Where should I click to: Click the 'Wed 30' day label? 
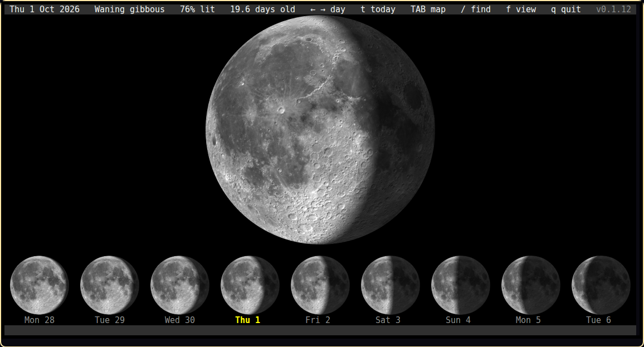tap(179, 320)
